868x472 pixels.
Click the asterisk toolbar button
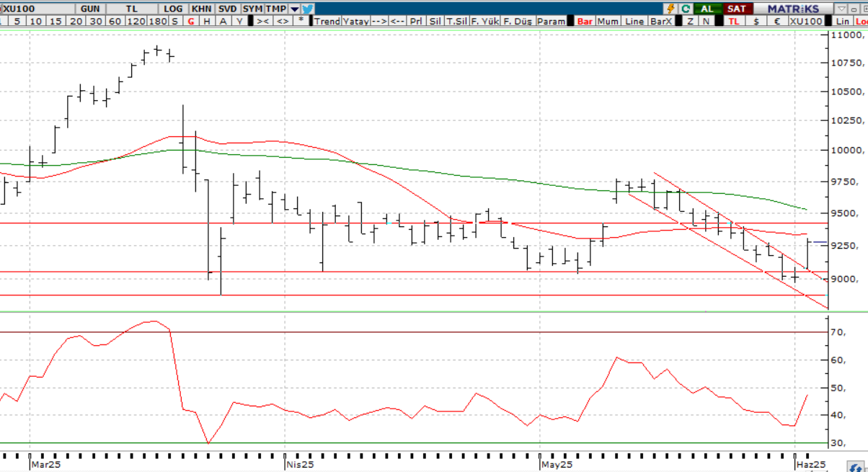[301, 22]
